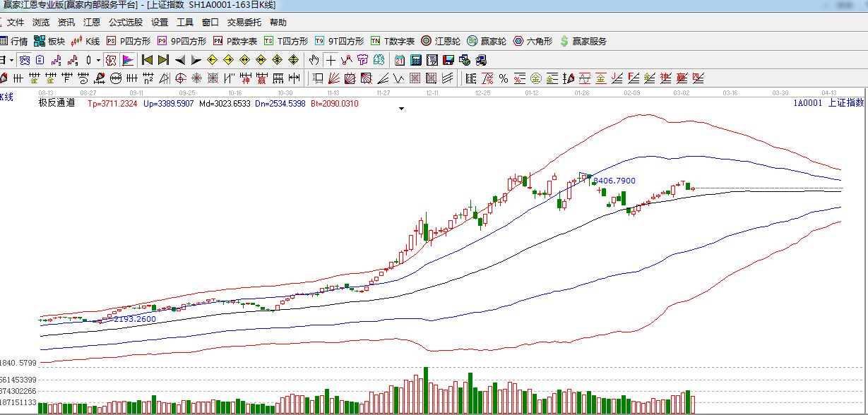This screenshot has width=868, height=415.
Task: Click the red floppy disk save icon
Action: pyautogui.click(x=448, y=59)
